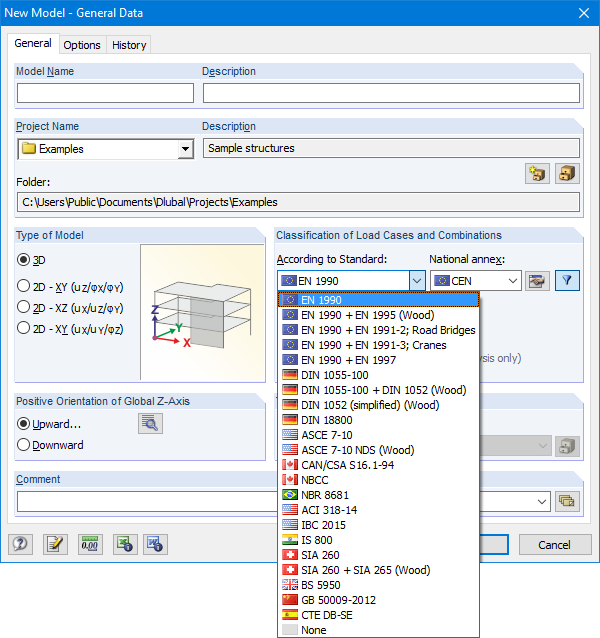Select SIA 260 standard
Viewport: 600px width, 638px height.
[x=378, y=555]
